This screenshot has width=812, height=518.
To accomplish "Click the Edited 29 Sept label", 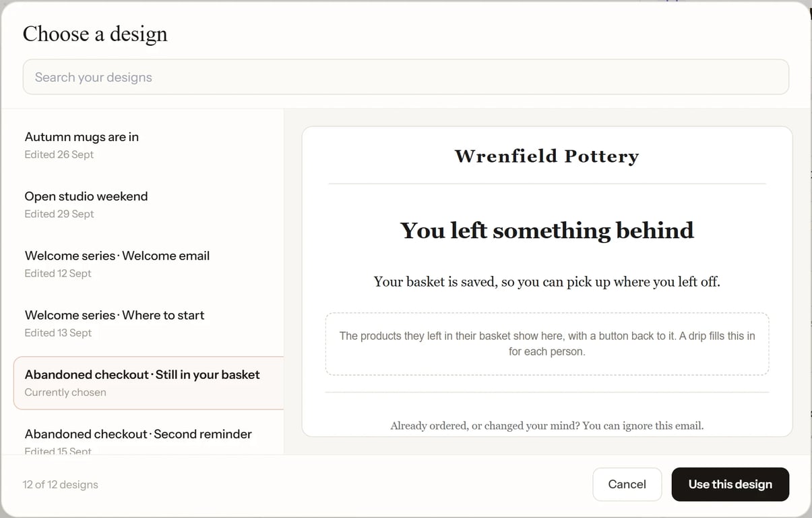I will [59, 214].
